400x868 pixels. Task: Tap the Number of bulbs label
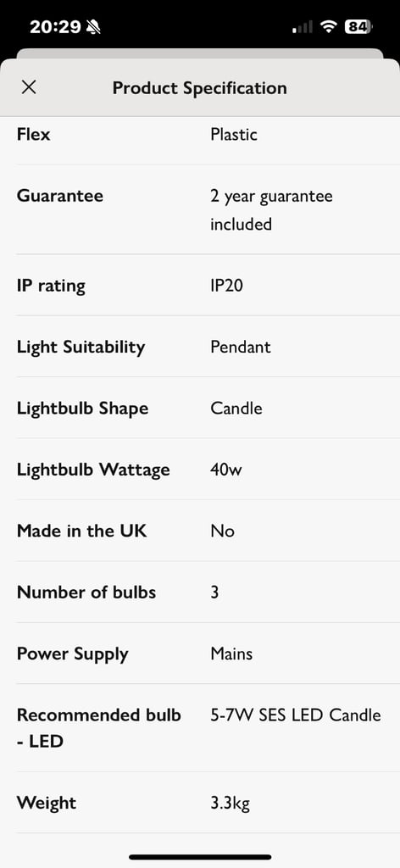pyautogui.click(x=86, y=593)
